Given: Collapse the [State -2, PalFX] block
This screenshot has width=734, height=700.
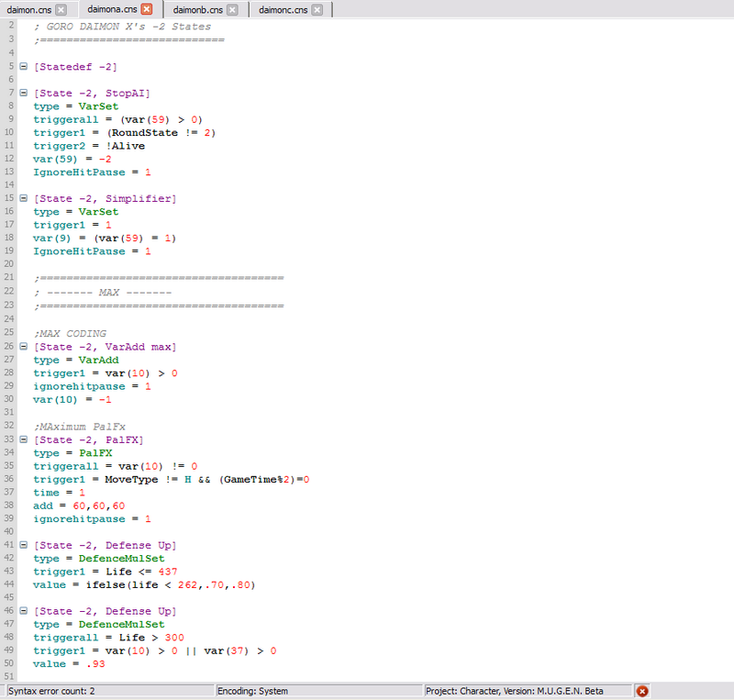Looking at the screenshot, I should pos(24,439).
